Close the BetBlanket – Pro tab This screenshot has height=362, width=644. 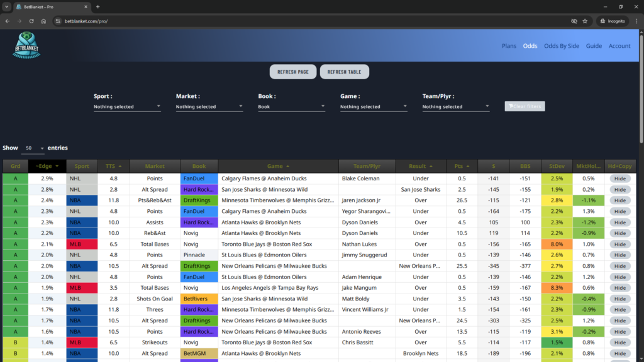tap(86, 6)
